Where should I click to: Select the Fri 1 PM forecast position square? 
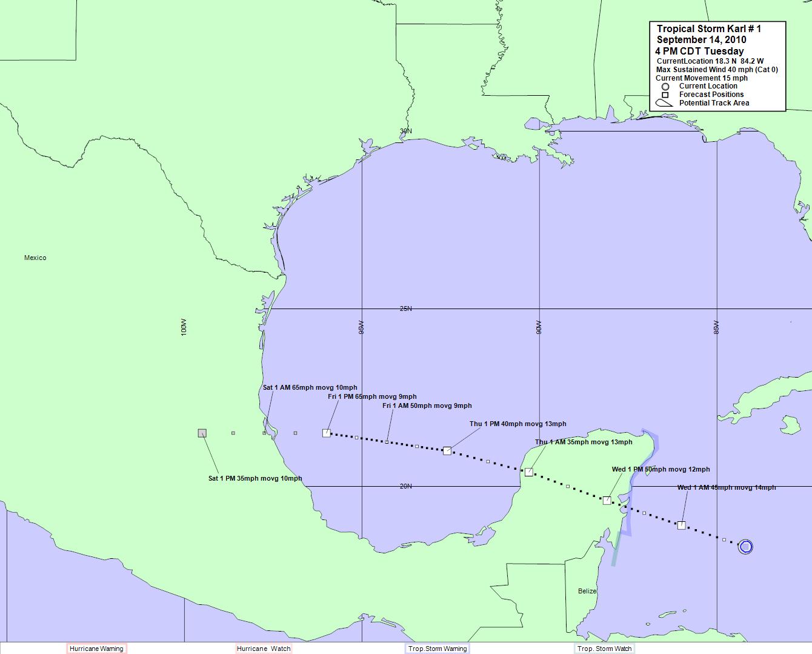(x=327, y=433)
